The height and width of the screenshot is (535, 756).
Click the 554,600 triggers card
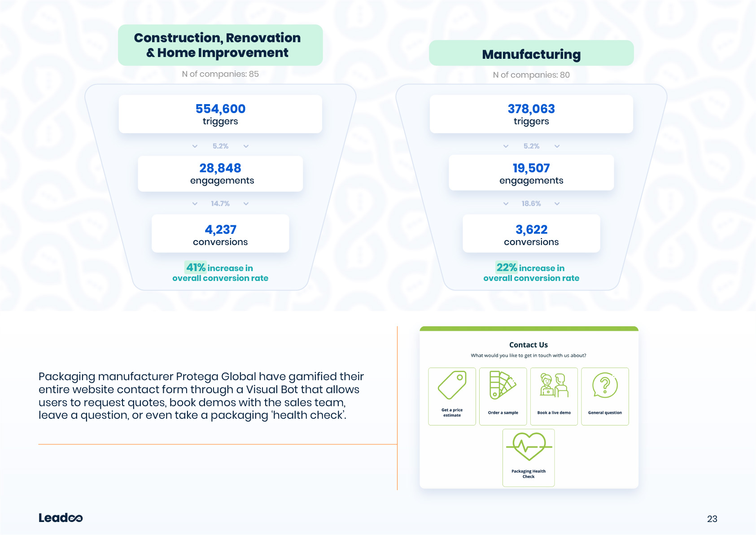click(x=220, y=114)
